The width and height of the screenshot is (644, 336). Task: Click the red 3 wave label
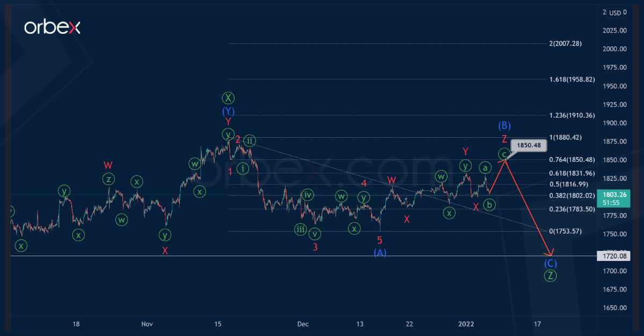[x=316, y=247]
